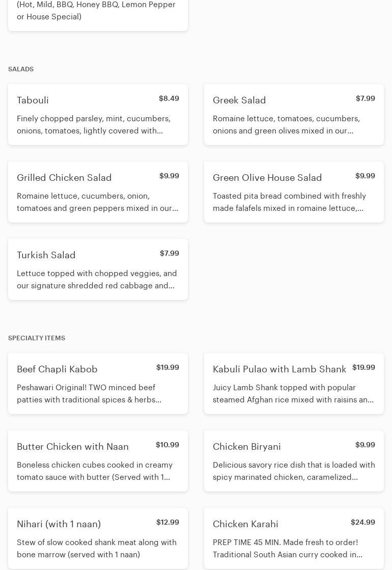Open the Beef Chapli Kabob item
This screenshot has width=392, height=570.
pos(98,384)
